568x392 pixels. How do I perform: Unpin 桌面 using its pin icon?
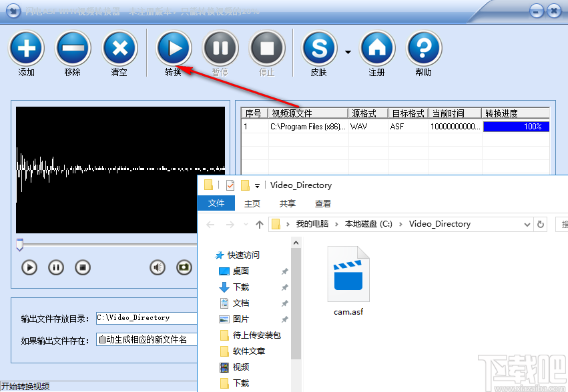click(x=285, y=271)
